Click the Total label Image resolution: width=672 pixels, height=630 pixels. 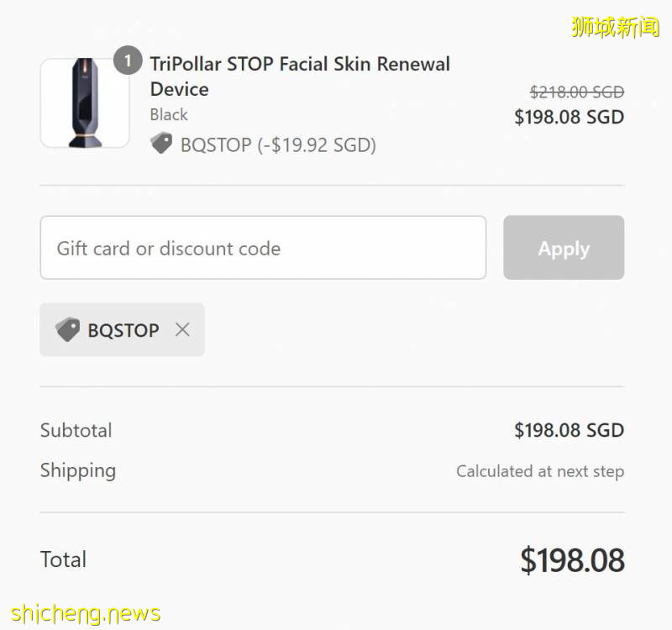click(63, 559)
